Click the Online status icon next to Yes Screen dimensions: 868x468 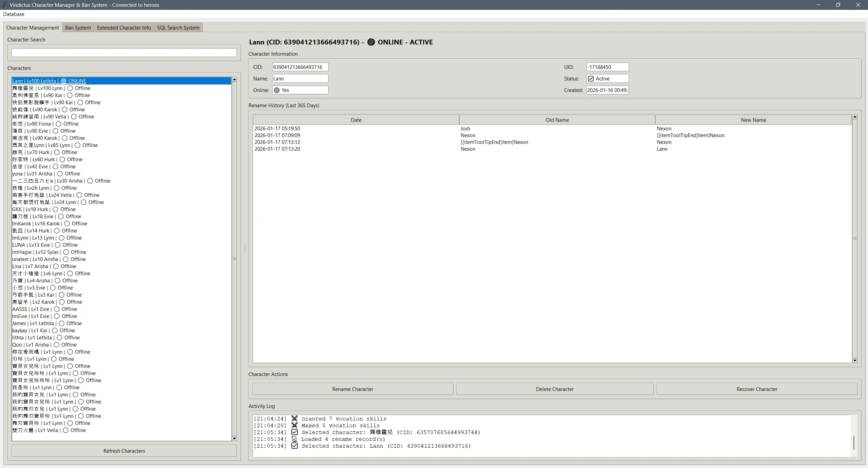pos(277,90)
